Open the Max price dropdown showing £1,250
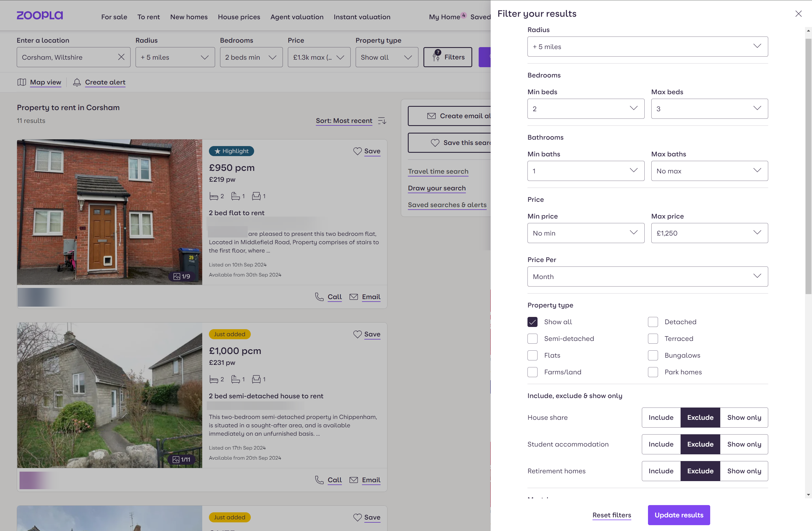The image size is (812, 531). 709,233
